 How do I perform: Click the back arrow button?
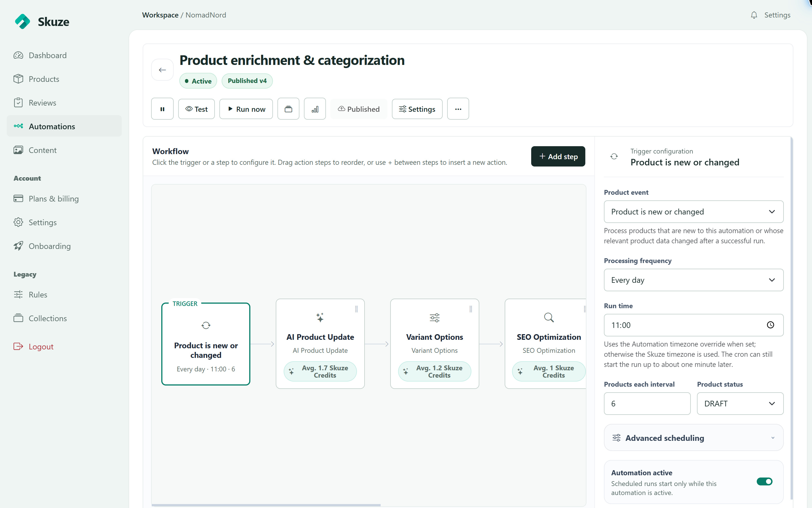(x=162, y=70)
